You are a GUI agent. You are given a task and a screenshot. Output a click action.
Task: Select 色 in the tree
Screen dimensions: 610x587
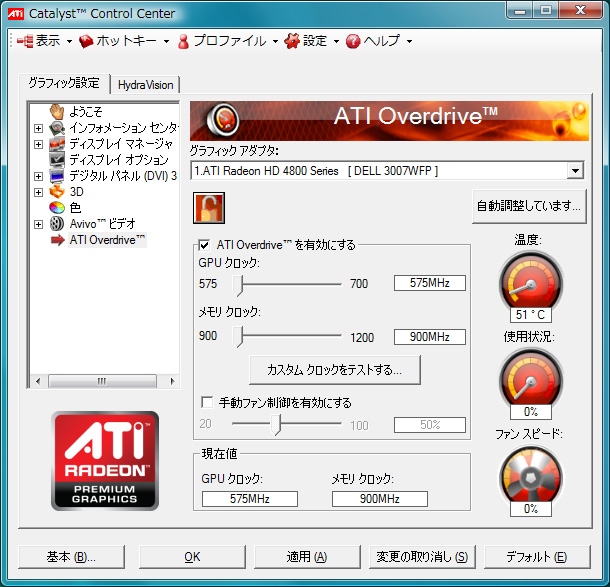(x=75, y=208)
